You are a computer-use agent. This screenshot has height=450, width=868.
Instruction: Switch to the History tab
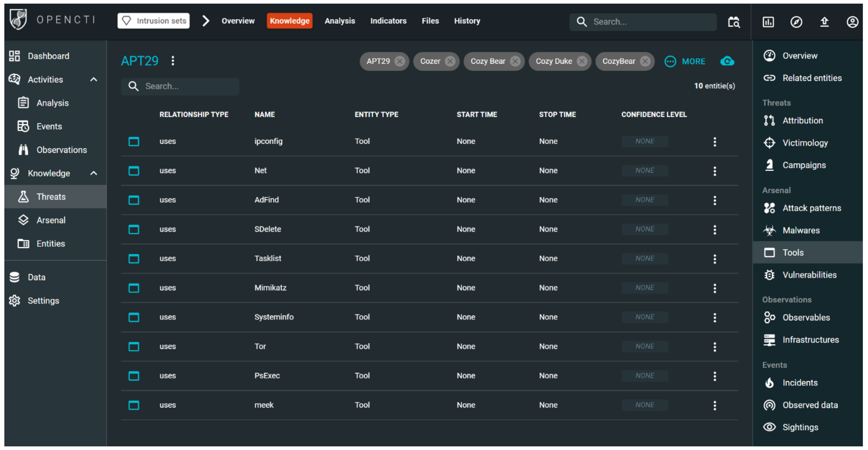coord(467,21)
